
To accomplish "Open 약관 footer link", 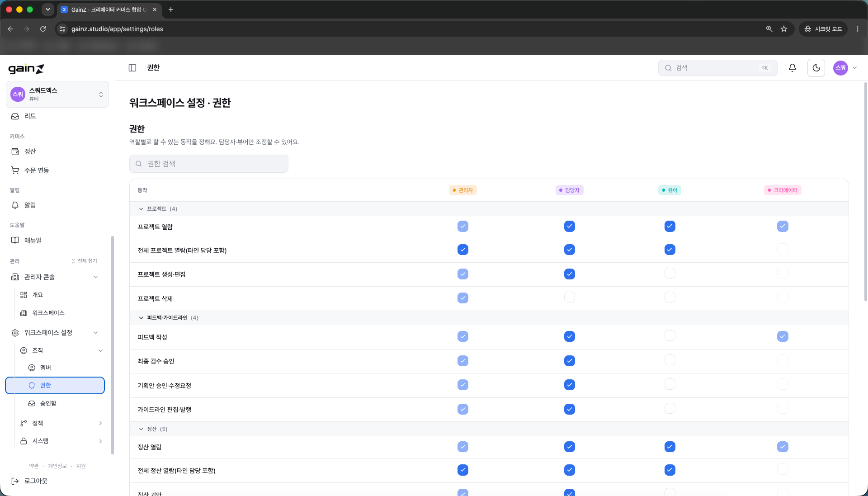I will pos(34,466).
